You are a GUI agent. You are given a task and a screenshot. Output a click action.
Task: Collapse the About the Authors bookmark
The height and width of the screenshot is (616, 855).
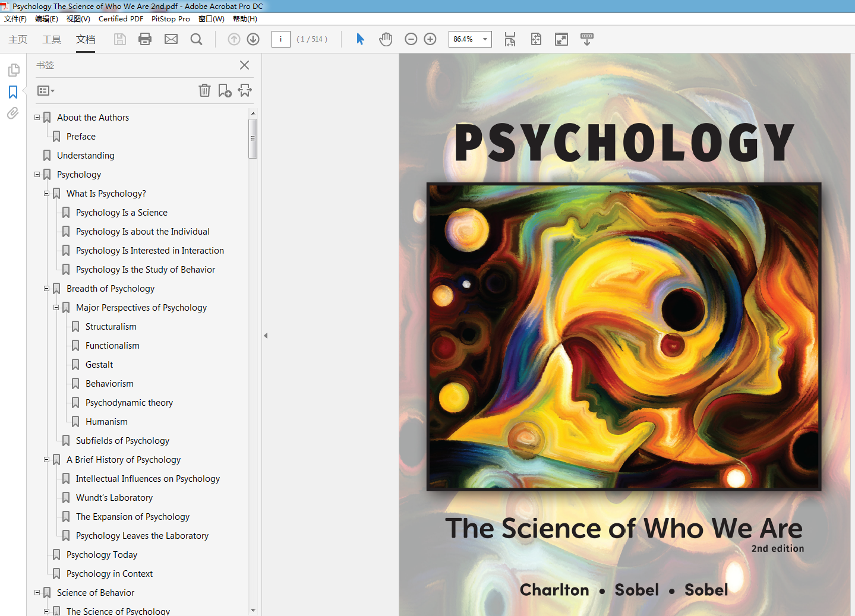pyautogui.click(x=37, y=118)
